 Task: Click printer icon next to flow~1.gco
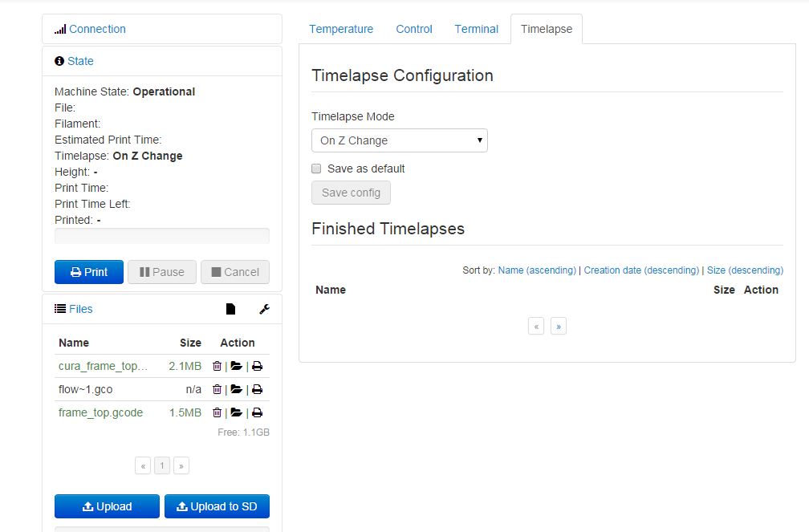257,389
